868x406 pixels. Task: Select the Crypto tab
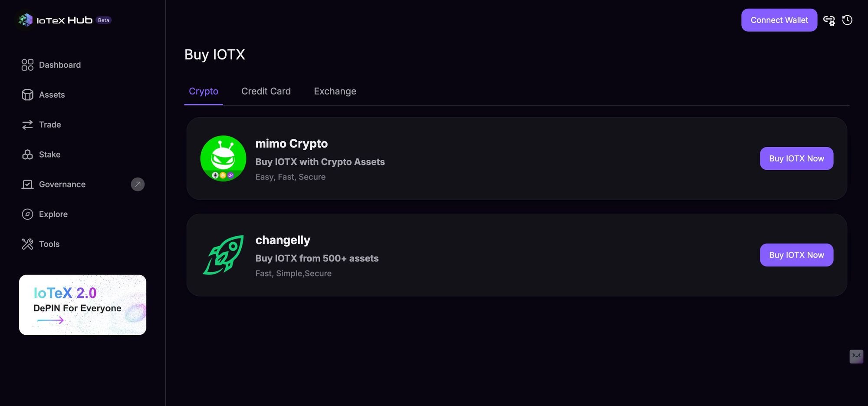click(203, 91)
